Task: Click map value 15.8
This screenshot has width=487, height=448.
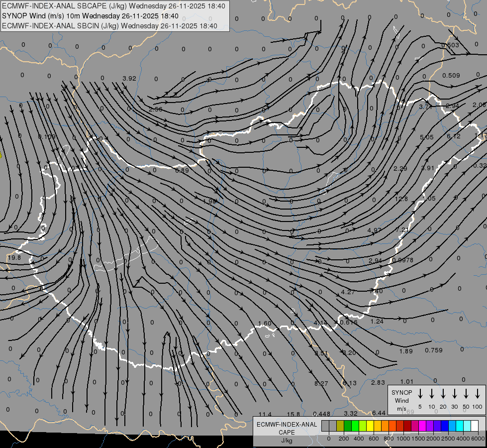Action: 293,415
